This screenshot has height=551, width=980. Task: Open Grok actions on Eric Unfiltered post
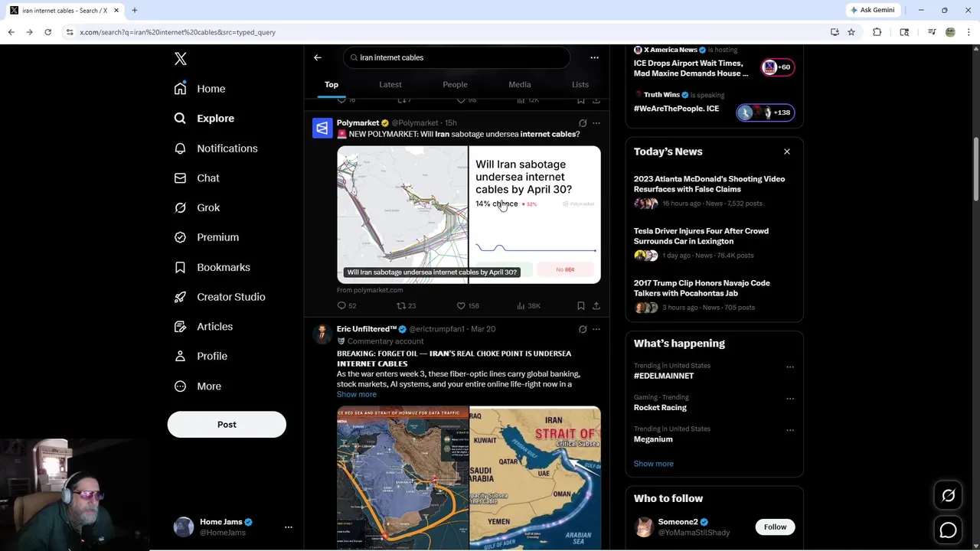point(583,329)
